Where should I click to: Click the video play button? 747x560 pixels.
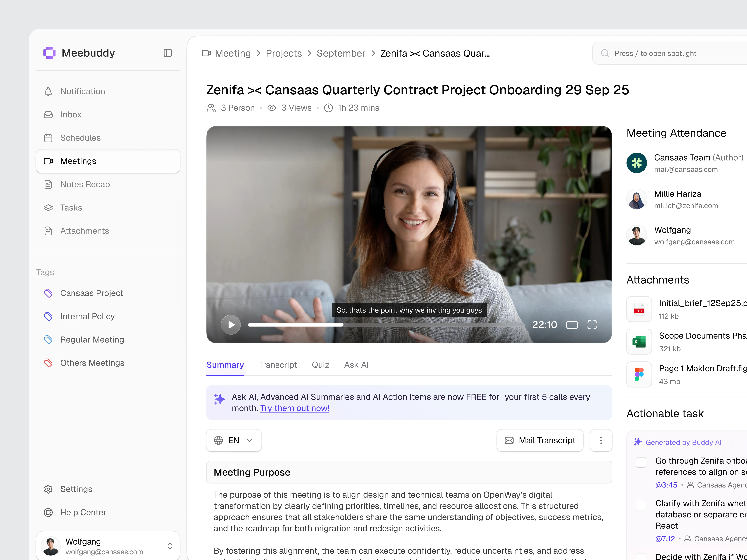(x=231, y=325)
